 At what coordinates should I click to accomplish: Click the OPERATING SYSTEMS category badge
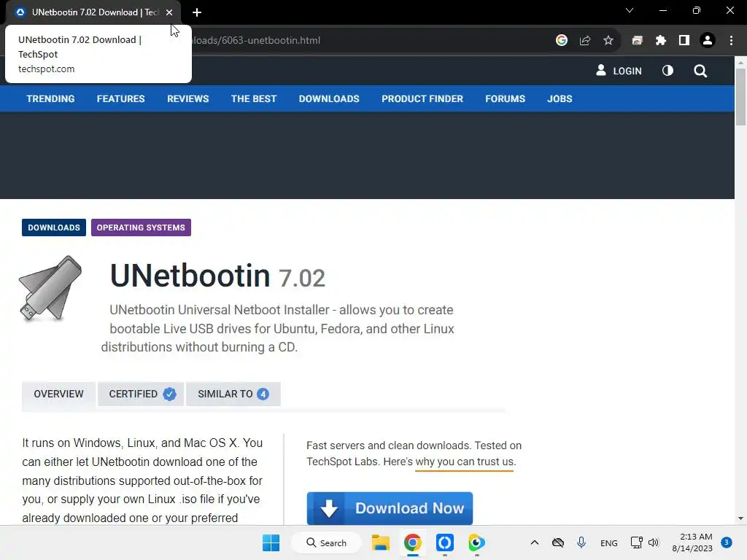pyautogui.click(x=141, y=227)
